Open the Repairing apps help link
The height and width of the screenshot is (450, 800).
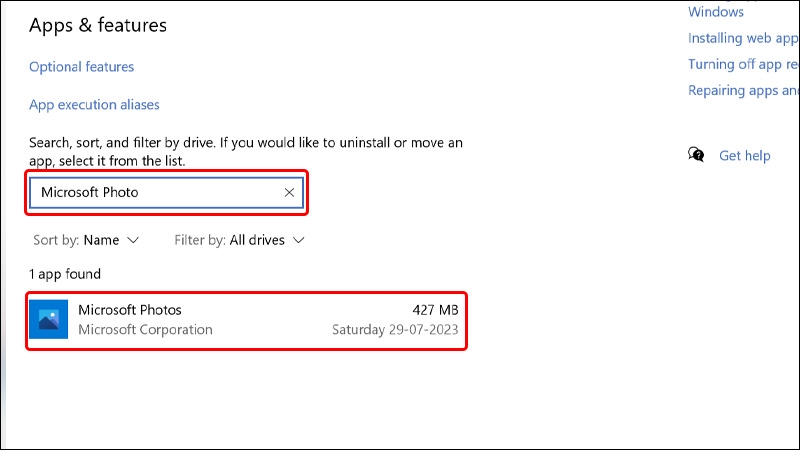[x=743, y=90]
